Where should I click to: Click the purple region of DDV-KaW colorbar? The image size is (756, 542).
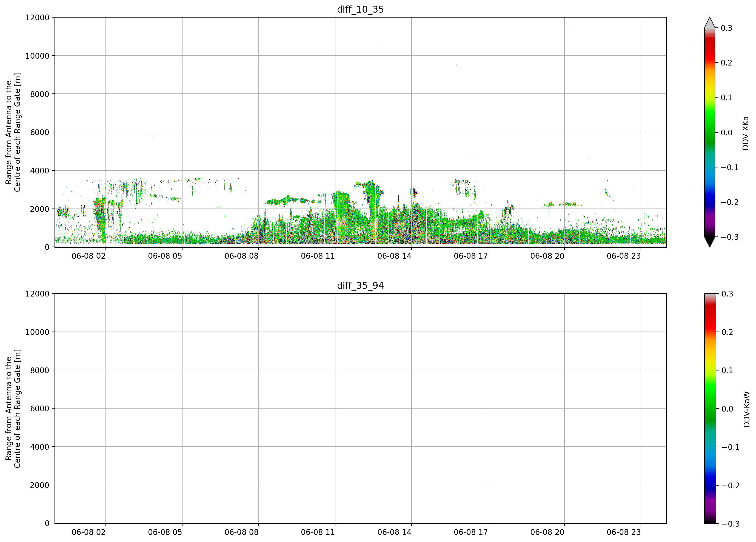pos(710,507)
